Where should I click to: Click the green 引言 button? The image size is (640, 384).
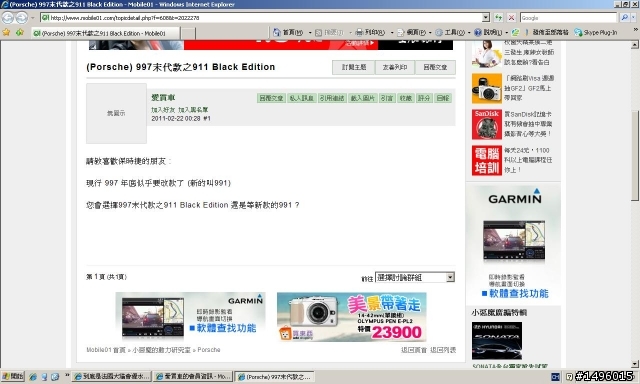pyautogui.click(x=387, y=98)
